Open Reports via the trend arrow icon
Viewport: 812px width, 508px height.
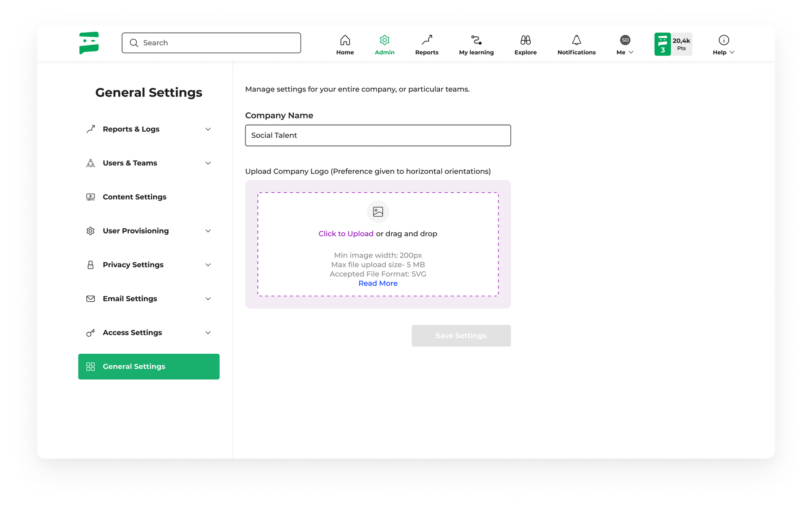427,40
